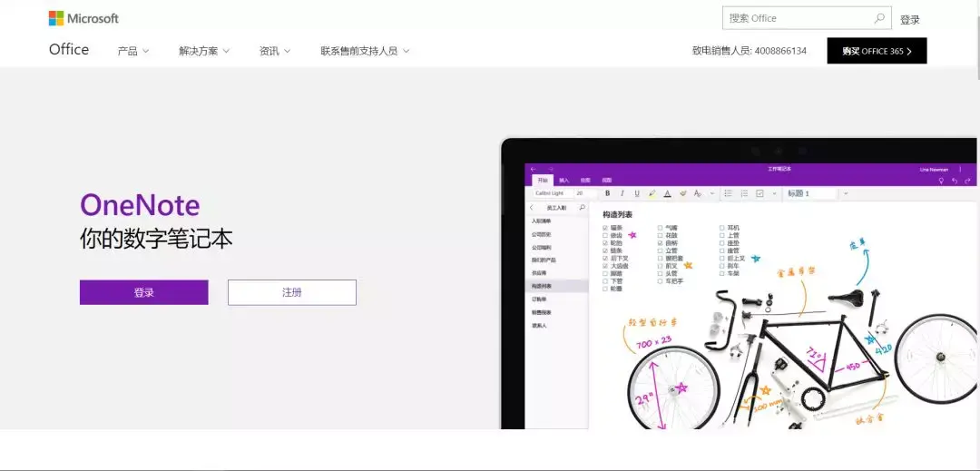This screenshot has width=980, height=471.
Task: Toggle Bold formatting in the OneNote preview
Action: [x=607, y=193]
